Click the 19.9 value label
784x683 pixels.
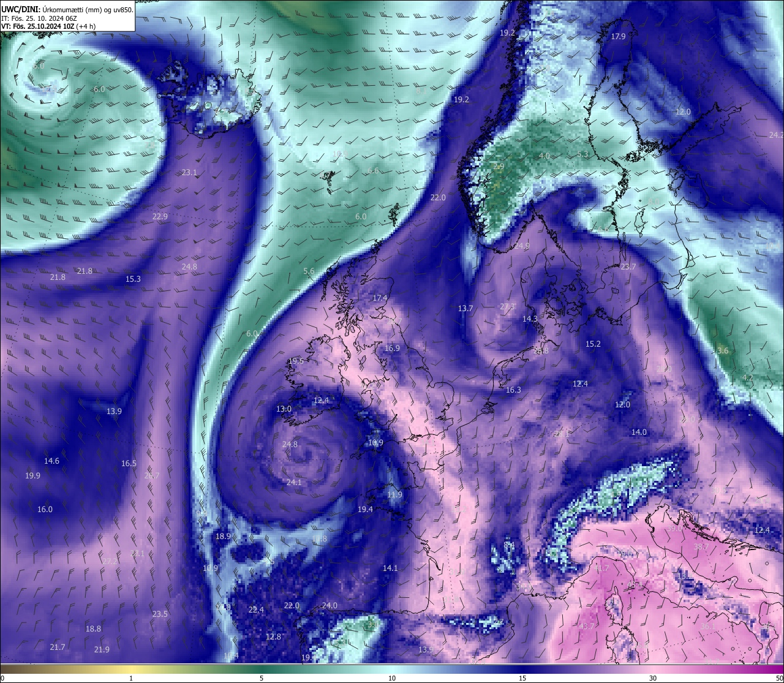pyautogui.click(x=32, y=475)
